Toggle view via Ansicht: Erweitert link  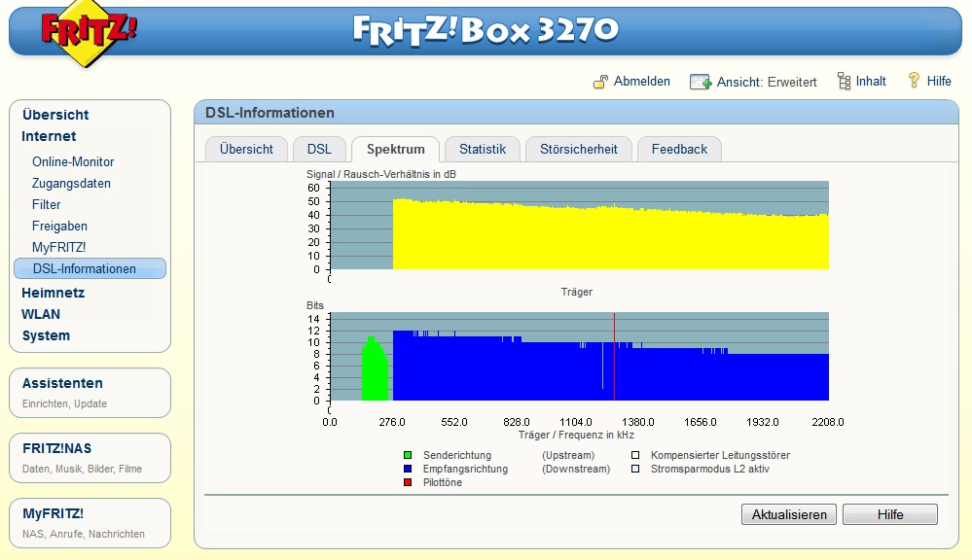(767, 82)
